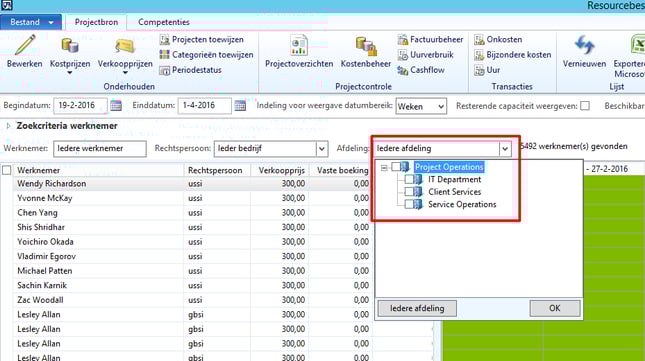
Task: Open the Weken date range dropdown
Action: [x=421, y=106]
